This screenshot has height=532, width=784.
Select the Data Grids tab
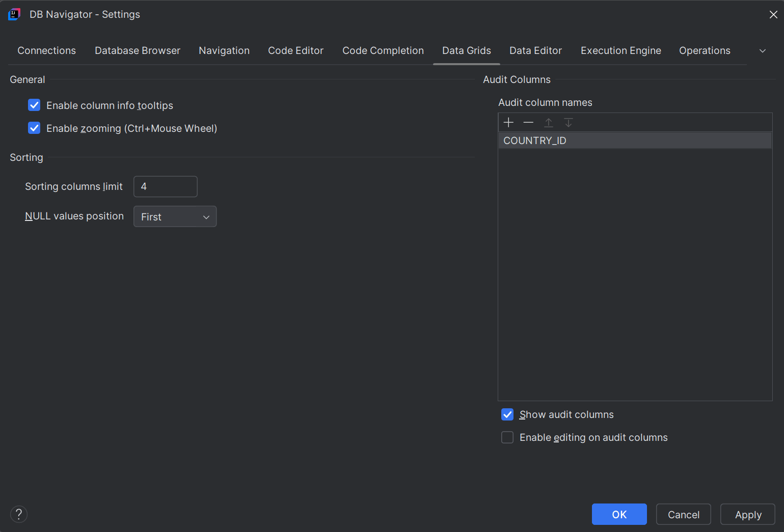(467, 50)
